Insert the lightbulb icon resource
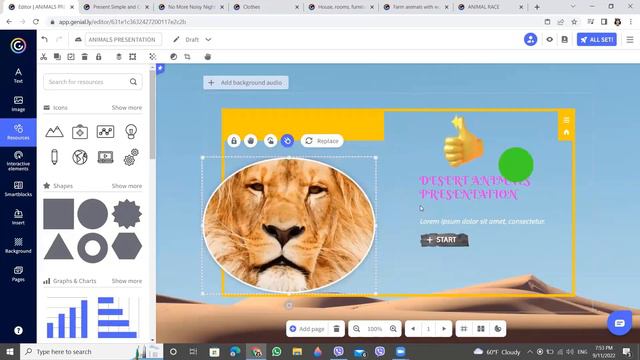 click(131, 131)
